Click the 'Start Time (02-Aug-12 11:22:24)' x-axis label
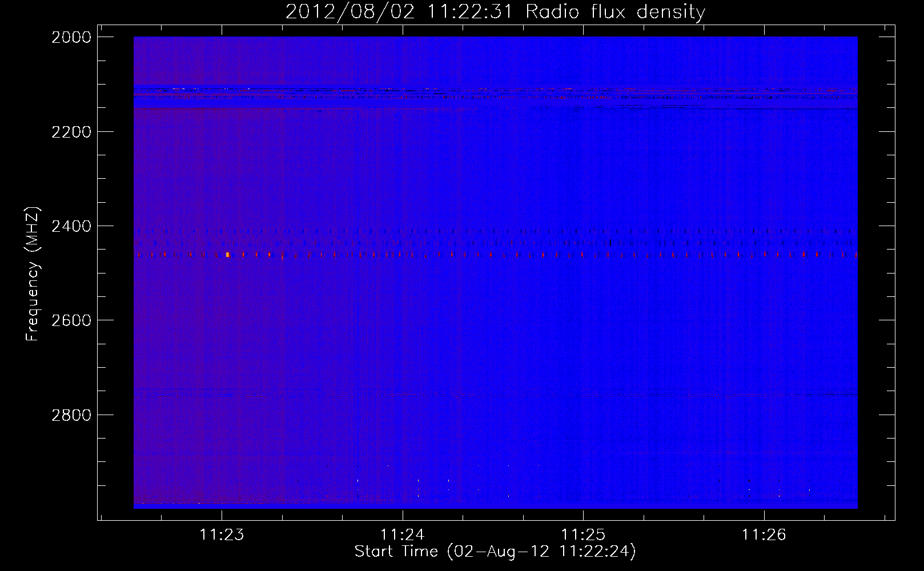Screen dimensions: 924x571 click(495, 552)
